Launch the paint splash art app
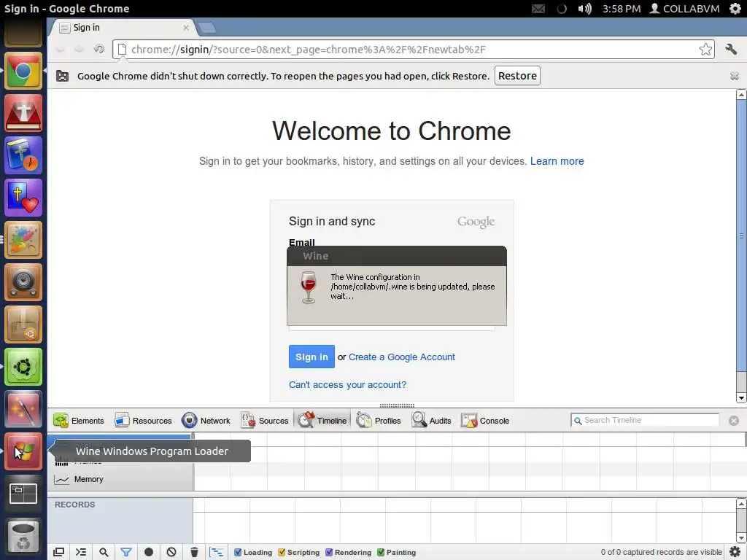Image resolution: width=747 pixels, height=560 pixels. (x=23, y=240)
